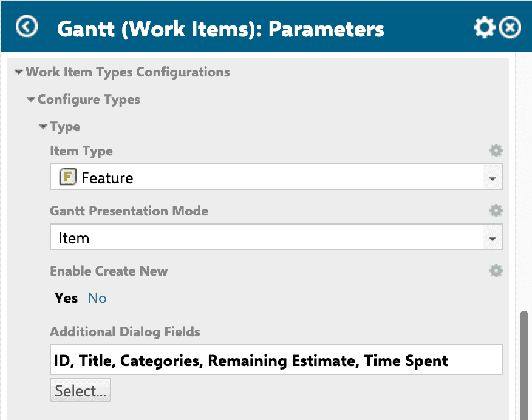Collapse Work Item Types Configurations section
Image resolution: width=532 pixels, height=420 pixels.
point(19,72)
